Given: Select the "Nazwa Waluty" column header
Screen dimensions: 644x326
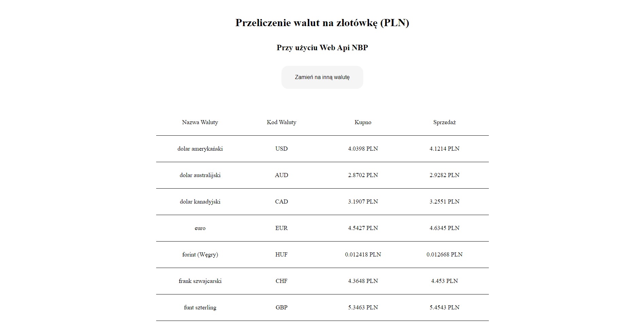Looking at the screenshot, I should coord(200,122).
